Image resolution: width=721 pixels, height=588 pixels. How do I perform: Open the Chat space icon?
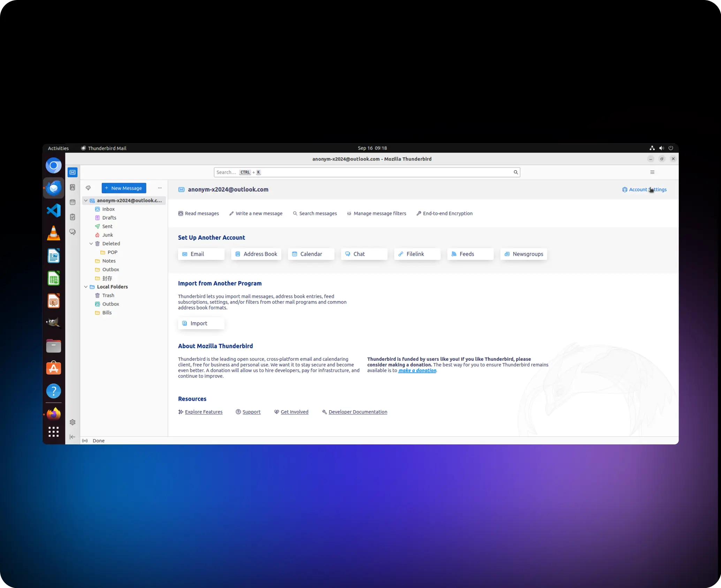73,232
